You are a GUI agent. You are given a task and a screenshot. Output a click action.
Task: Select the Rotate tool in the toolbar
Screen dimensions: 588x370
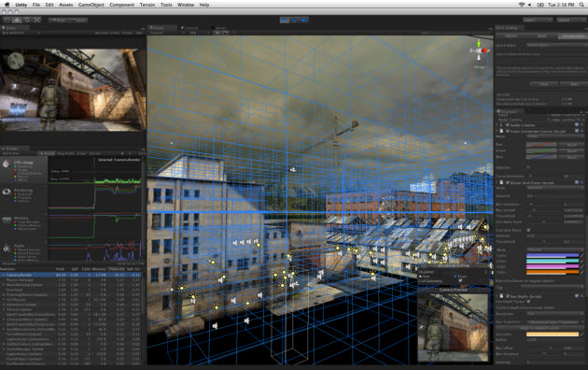click(27, 20)
